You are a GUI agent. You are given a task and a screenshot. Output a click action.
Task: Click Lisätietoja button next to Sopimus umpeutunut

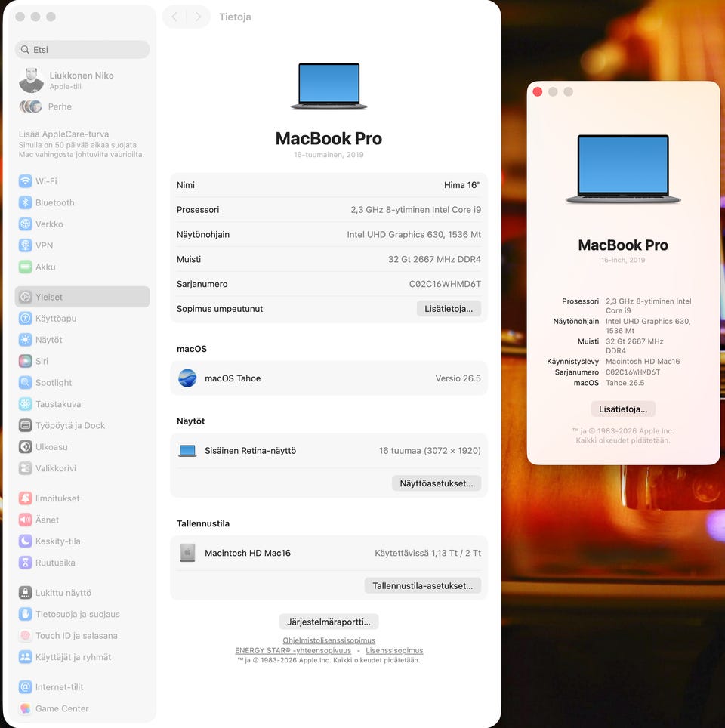449,309
